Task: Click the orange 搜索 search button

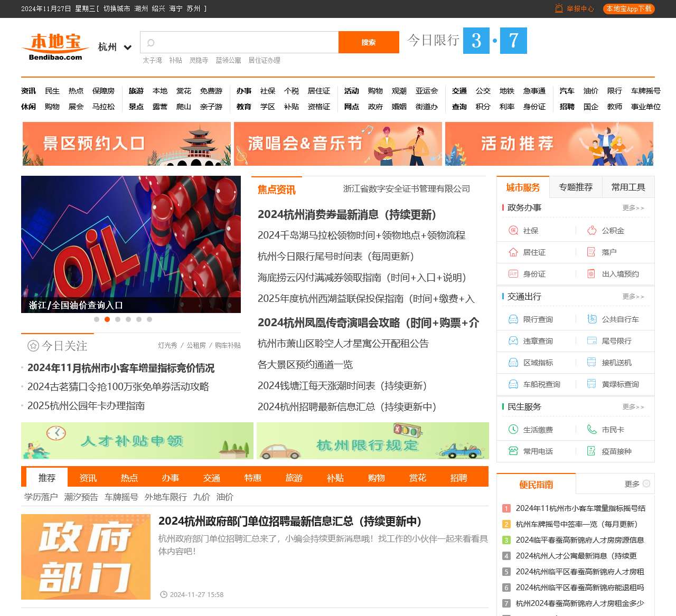Action: pyautogui.click(x=369, y=42)
